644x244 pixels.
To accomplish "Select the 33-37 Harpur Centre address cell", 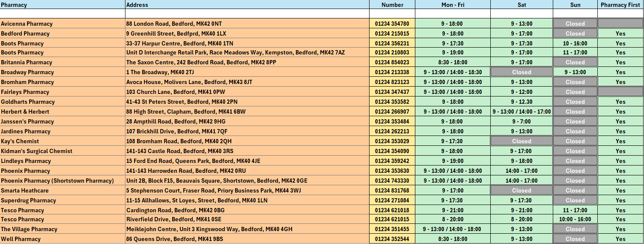I will click(x=247, y=43).
